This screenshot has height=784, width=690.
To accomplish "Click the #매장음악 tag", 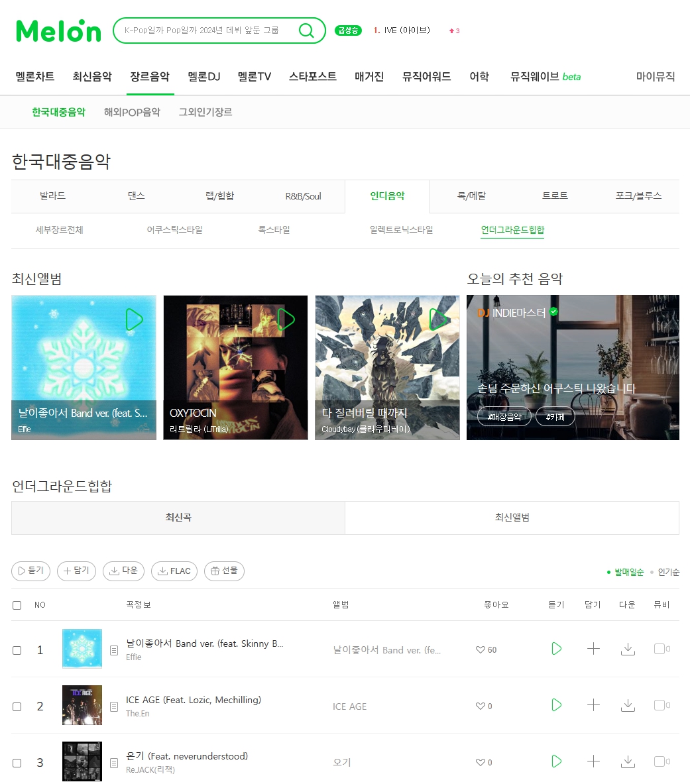I will click(x=504, y=416).
